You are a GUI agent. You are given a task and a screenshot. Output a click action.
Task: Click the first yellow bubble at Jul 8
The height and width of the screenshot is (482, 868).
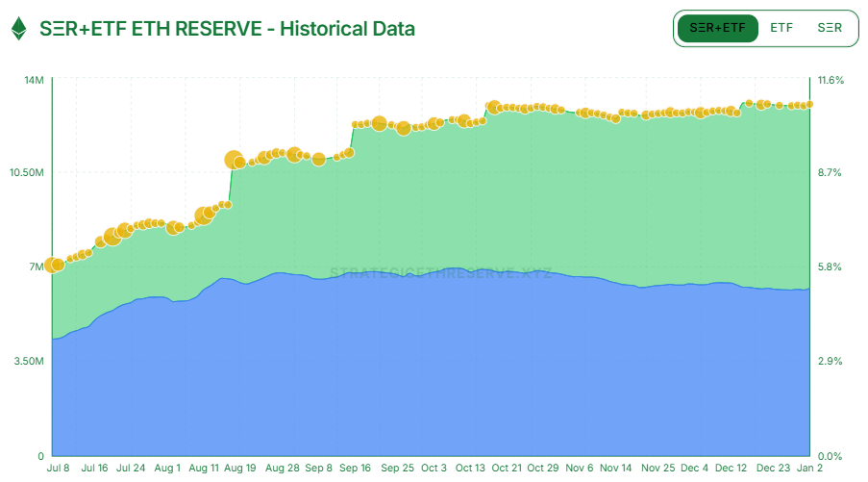pyautogui.click(x=53, y=266)
